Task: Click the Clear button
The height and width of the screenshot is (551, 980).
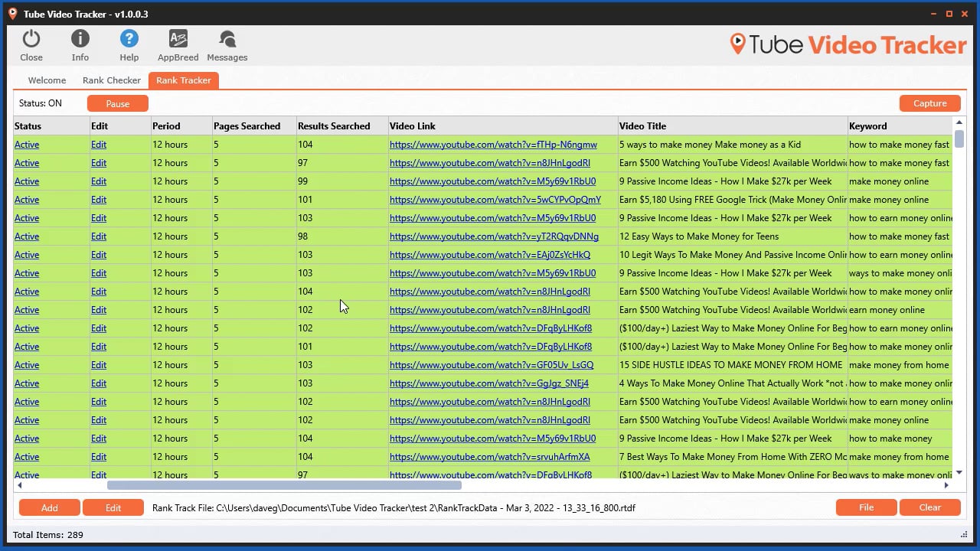Action: (930, 507)
